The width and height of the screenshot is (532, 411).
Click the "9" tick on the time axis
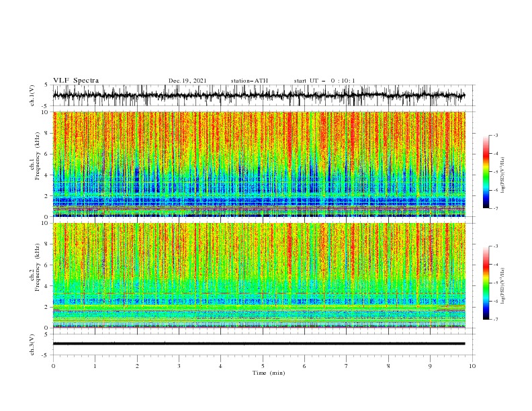pyautogui.click(x=430, y=366)
